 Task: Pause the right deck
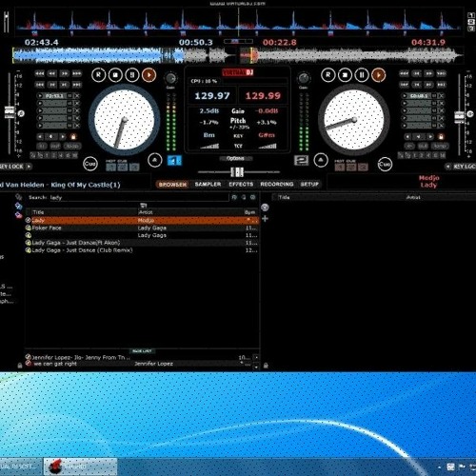click(x=362, y=75)
